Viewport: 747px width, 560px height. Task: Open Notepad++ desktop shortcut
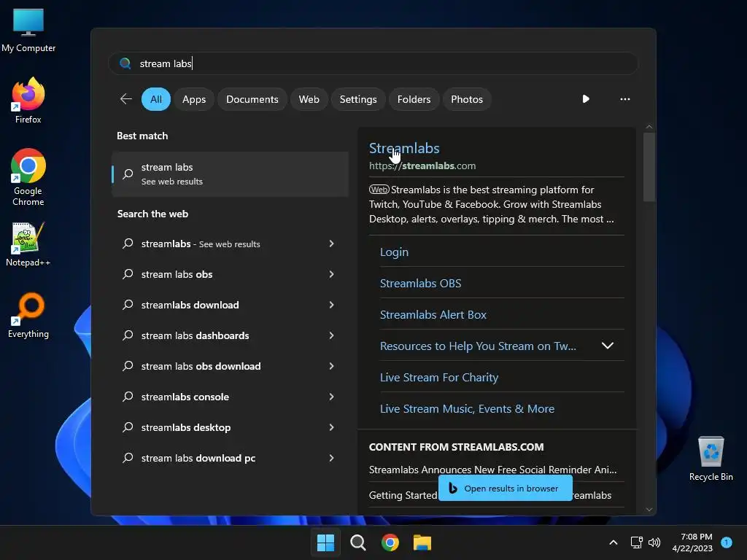coord(28,244)
